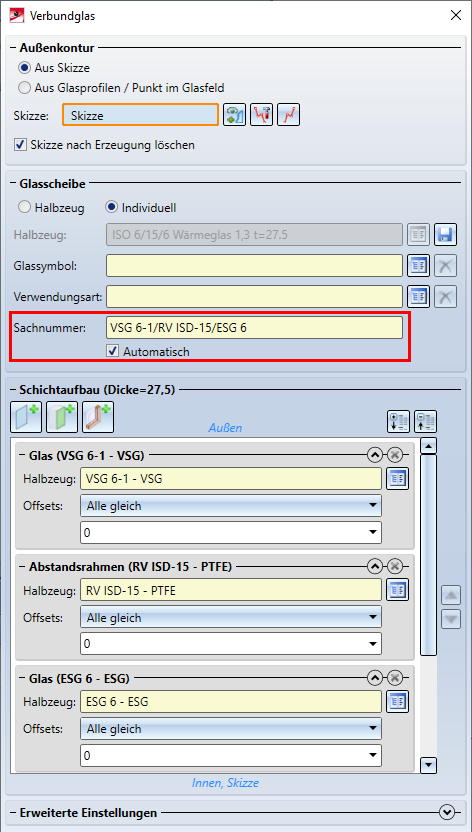
Task: Open the catalog for Verwendungsart
Action: [x=418, y=297]
